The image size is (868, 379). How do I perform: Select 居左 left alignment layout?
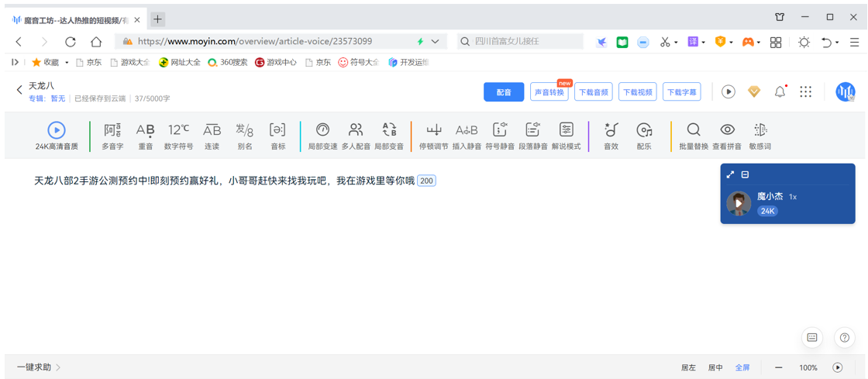[688, 367]
